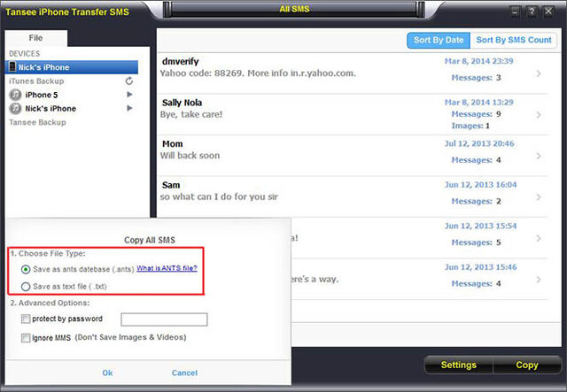The image size is (567, 392).
Task: Open chevron of Jun 12, 2013 15:46 conversation
Action: point(539,280)
